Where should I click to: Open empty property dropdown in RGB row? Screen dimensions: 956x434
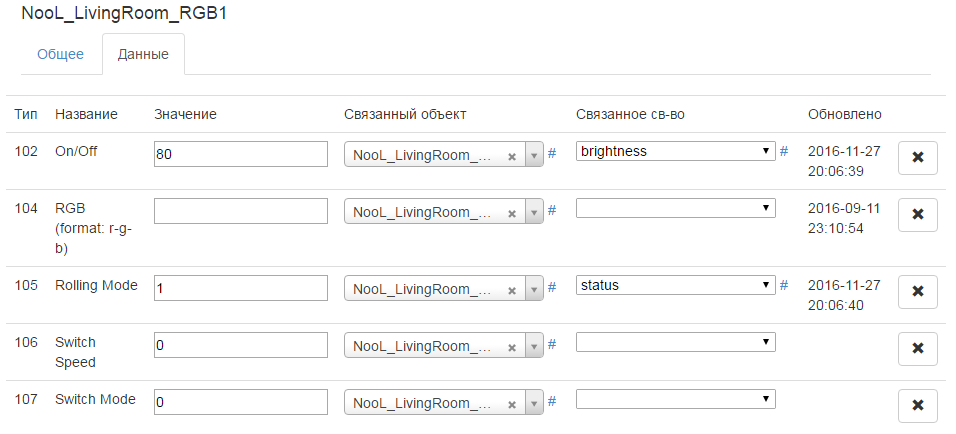[676, 207]
